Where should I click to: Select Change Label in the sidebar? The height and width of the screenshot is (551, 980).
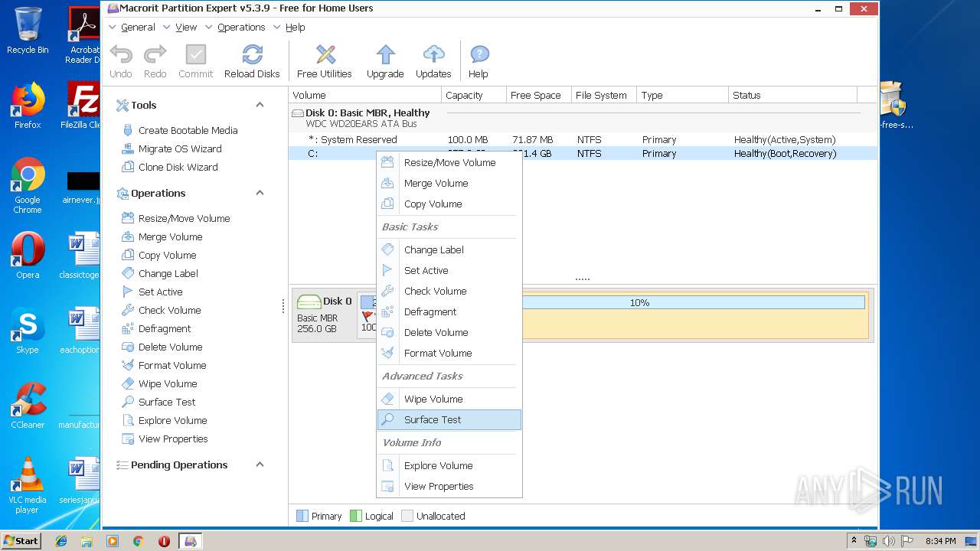pos(160,273)
